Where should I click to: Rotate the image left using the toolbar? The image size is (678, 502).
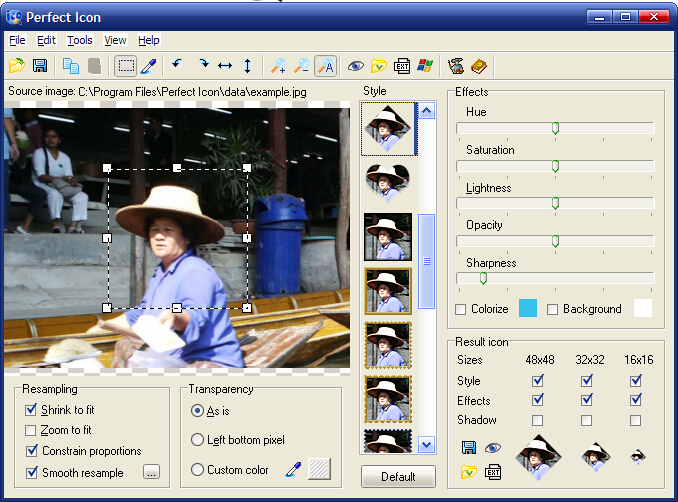(x=177, y=66)
